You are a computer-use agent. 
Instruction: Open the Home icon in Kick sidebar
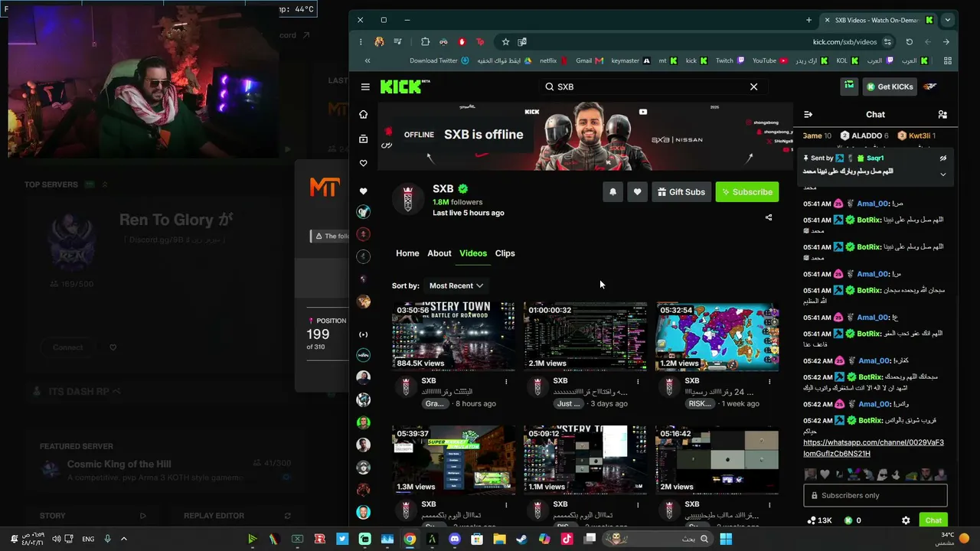pos(364,114)
